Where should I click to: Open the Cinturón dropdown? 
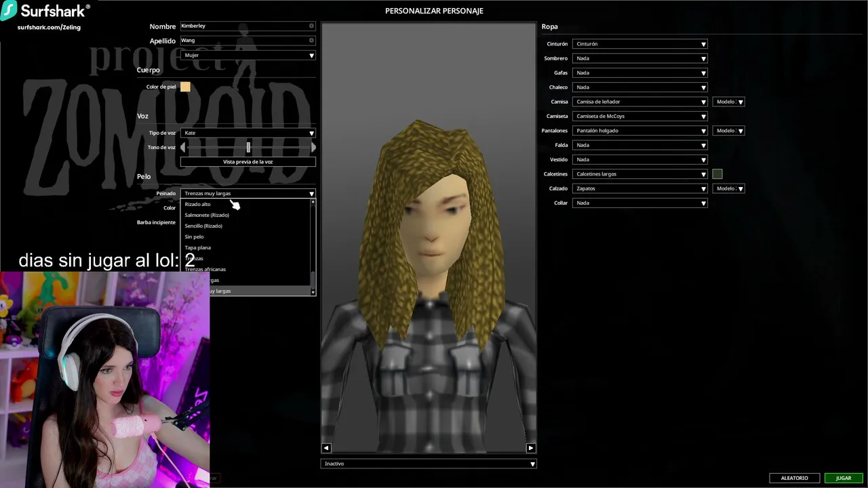(640, 44)
